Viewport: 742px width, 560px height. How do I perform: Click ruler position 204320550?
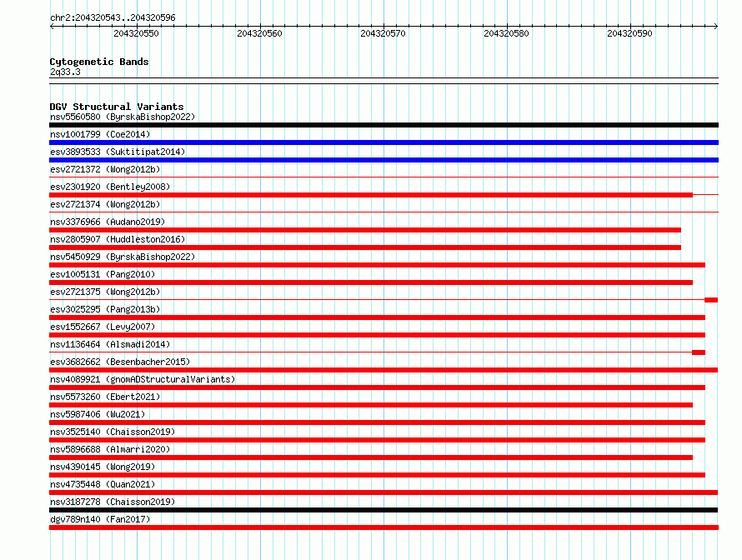pyautogui.click(x=136, y=33)
